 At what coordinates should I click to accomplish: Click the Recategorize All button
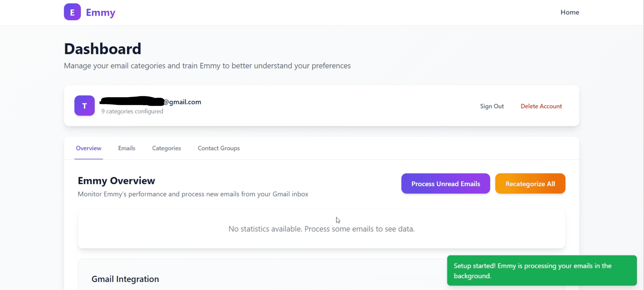(x=530, y=184)
